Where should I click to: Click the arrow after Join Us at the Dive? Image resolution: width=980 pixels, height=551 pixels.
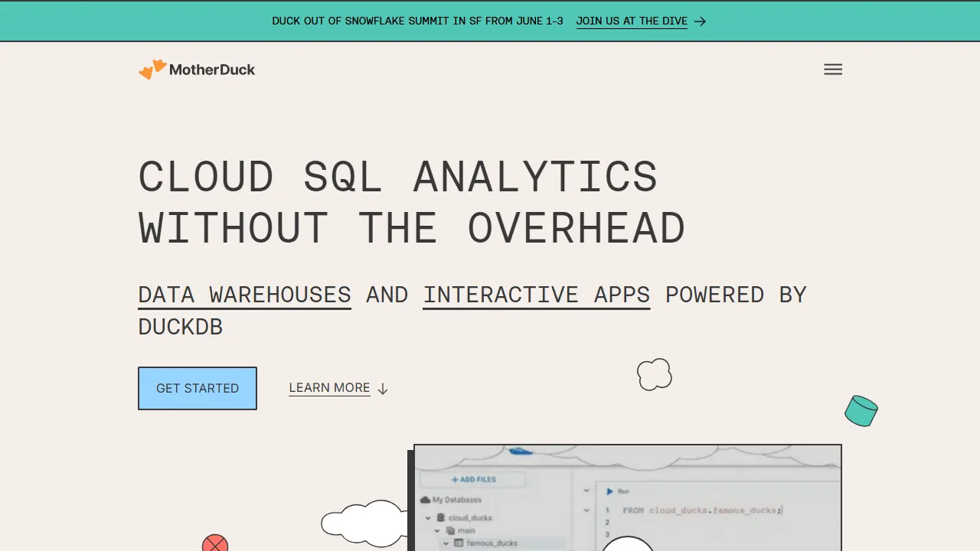(x=700, y=21)
